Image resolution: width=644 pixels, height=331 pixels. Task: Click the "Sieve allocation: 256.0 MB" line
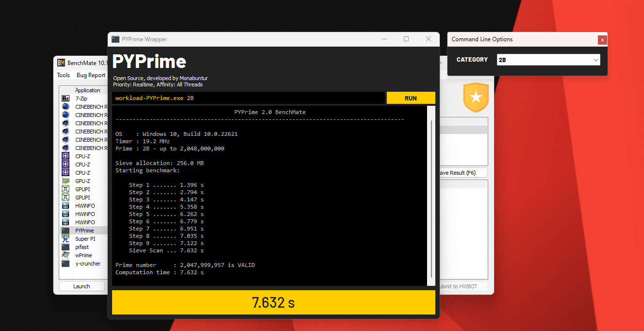[x=160, y=163]
